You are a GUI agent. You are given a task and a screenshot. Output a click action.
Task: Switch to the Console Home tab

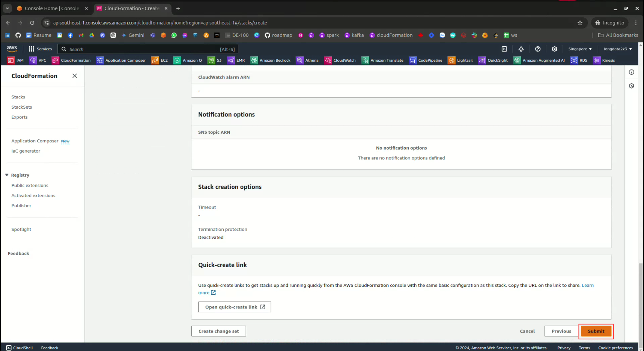point(52,8)
